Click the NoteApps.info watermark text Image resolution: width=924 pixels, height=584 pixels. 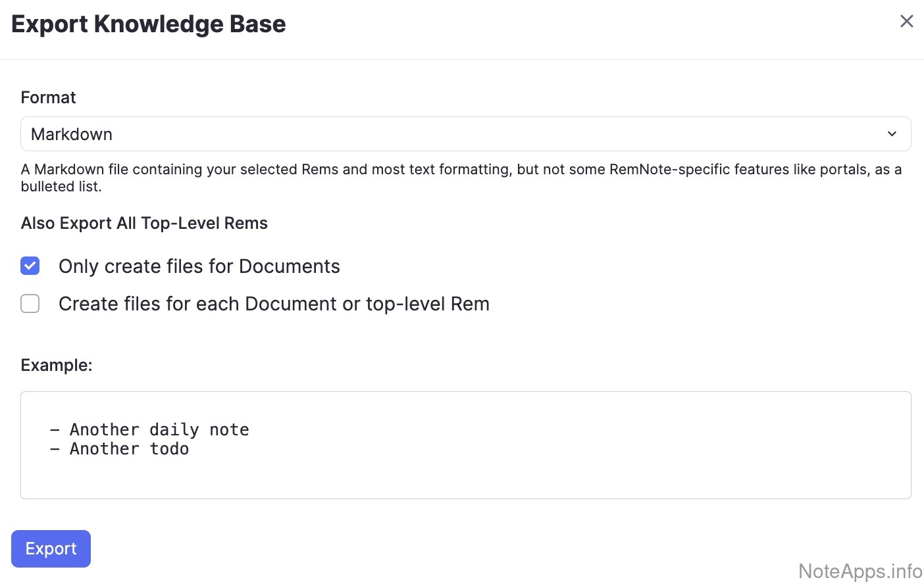point(860,571)
